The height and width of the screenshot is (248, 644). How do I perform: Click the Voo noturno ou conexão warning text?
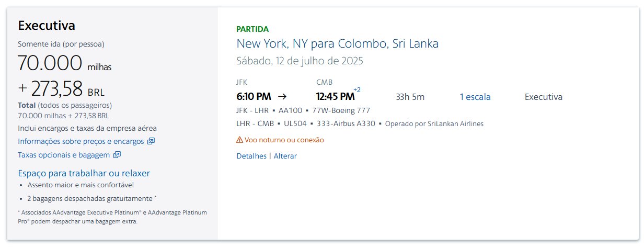click(x=284, y=140)
